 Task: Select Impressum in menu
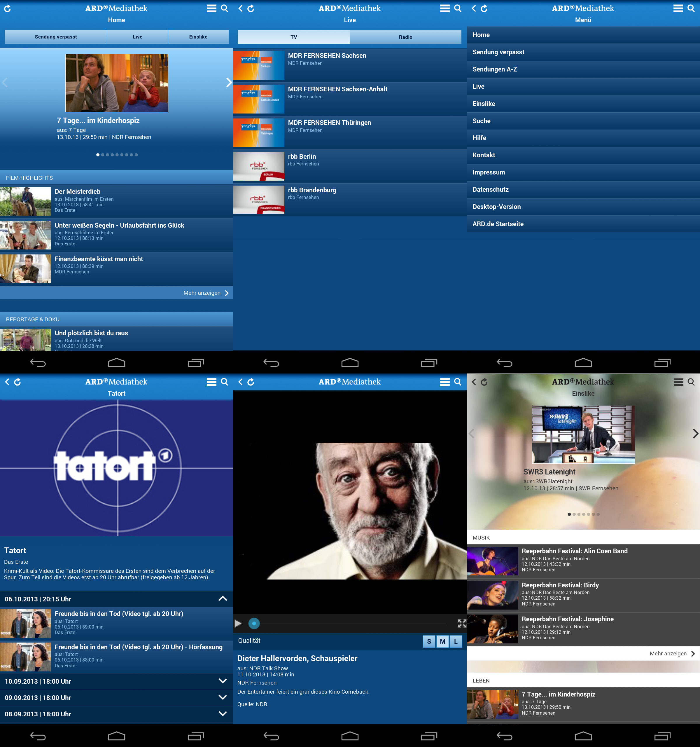point(583,172)
